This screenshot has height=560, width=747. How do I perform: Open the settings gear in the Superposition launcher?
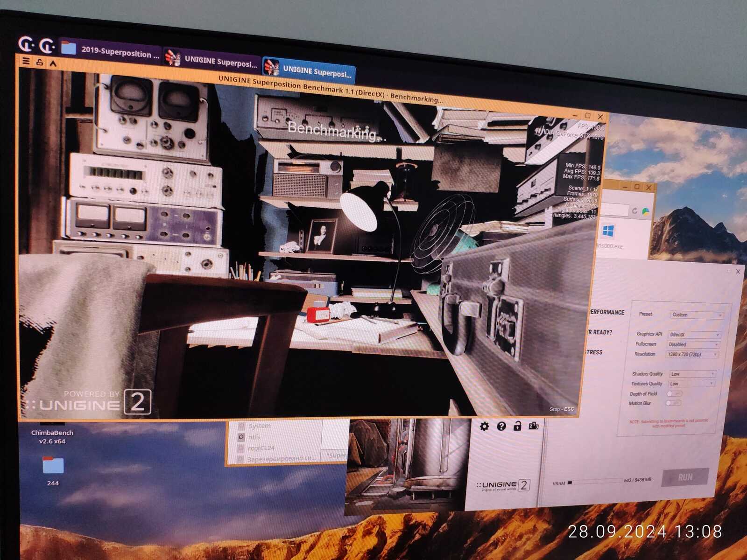pos(484,426)
